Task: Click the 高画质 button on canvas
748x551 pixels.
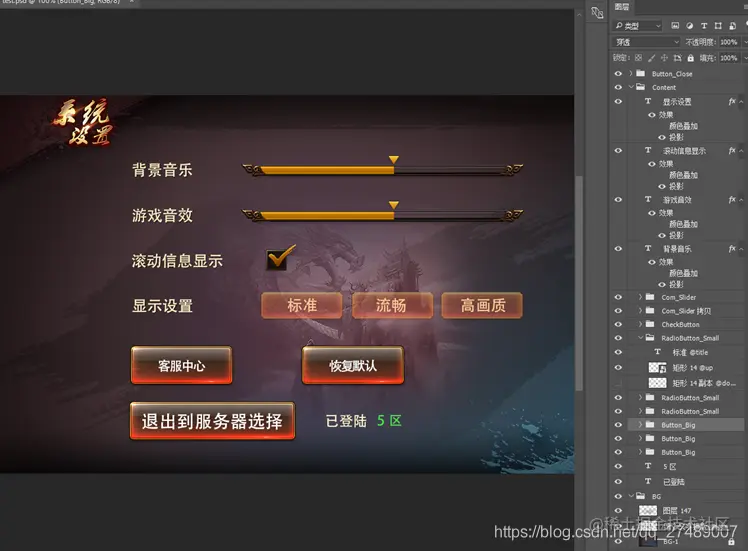Action: point(482,305)
